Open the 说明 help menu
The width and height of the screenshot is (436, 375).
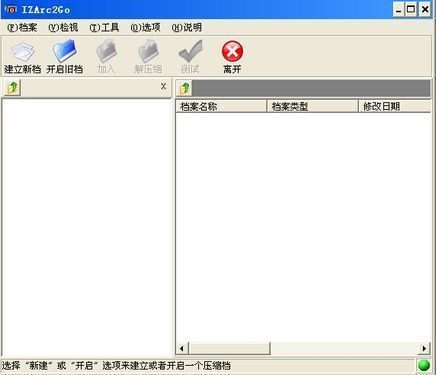(187, 27)
